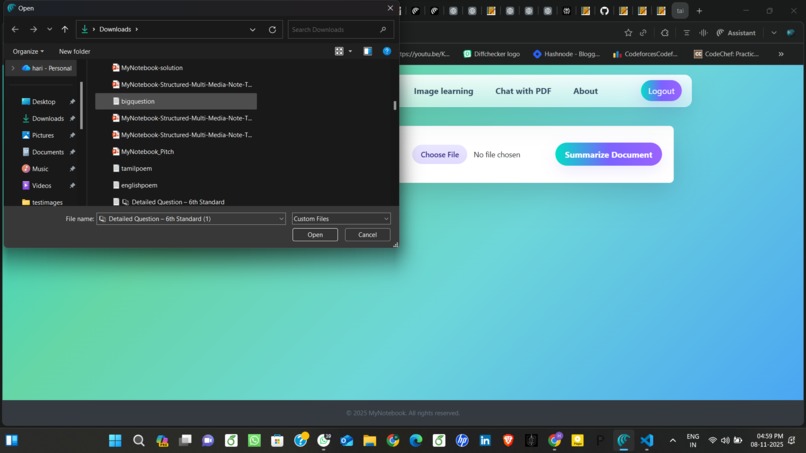Click the Downloads breadcrumb in address bar
The image size is (806, 453).
(x=115, y=29)
